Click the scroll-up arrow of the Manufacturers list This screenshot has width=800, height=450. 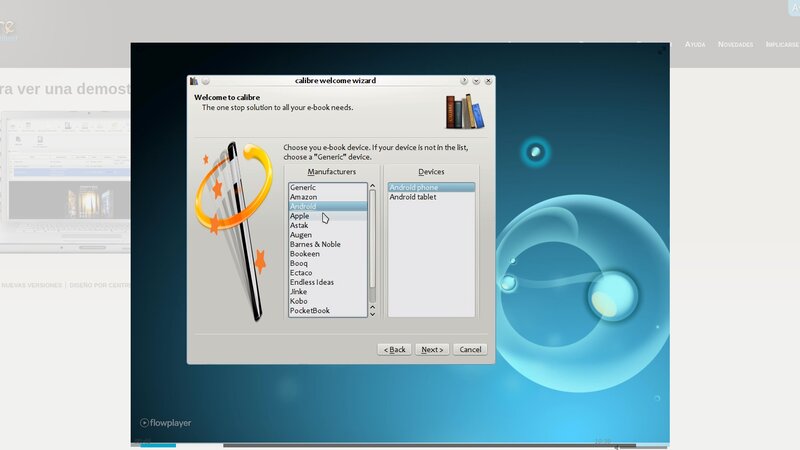coord(372,186)
